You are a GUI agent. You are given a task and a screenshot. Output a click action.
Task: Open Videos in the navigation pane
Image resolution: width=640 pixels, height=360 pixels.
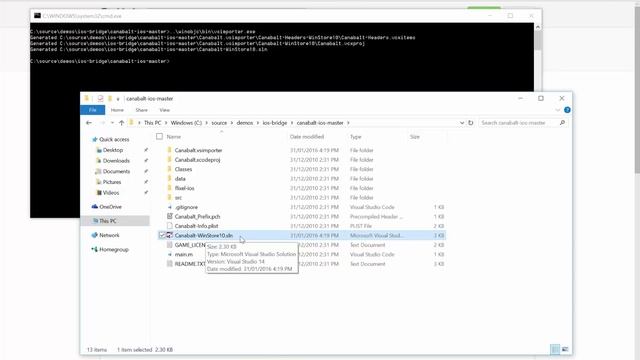click(108, 193)
